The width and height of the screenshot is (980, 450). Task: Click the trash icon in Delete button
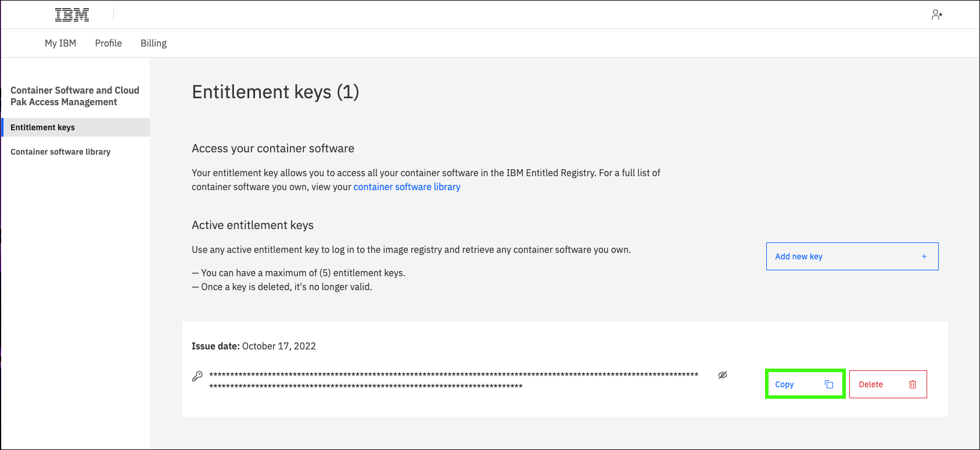click(x=913, y=384)
